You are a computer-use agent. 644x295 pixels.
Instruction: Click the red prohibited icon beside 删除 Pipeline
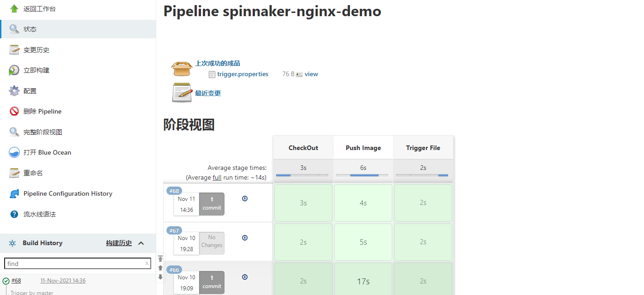14,111
